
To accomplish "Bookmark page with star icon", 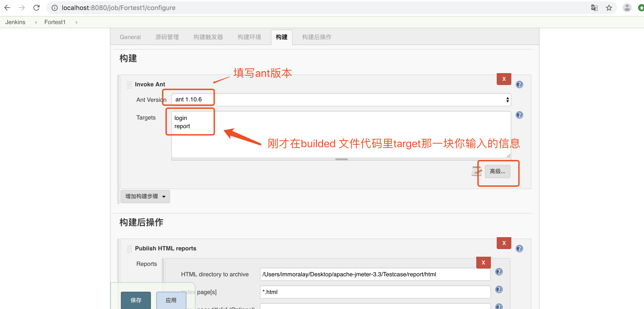I will click(609, 8).
